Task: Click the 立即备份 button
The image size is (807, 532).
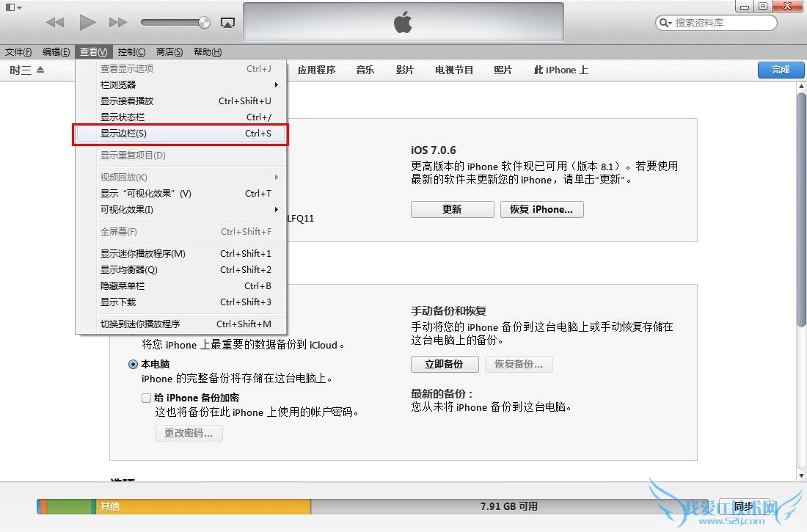Action: point(445,364)
